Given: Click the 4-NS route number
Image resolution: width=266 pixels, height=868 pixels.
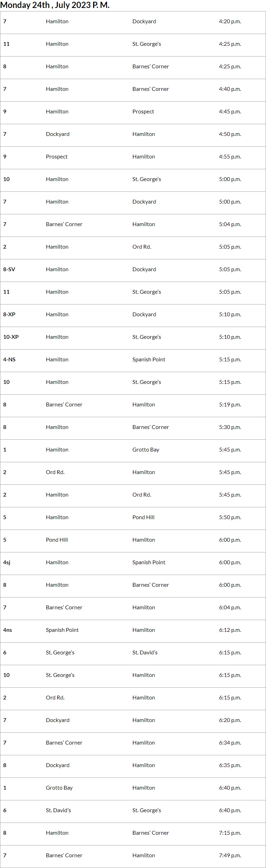Looking at the screenshot, I should click(9, 360).
